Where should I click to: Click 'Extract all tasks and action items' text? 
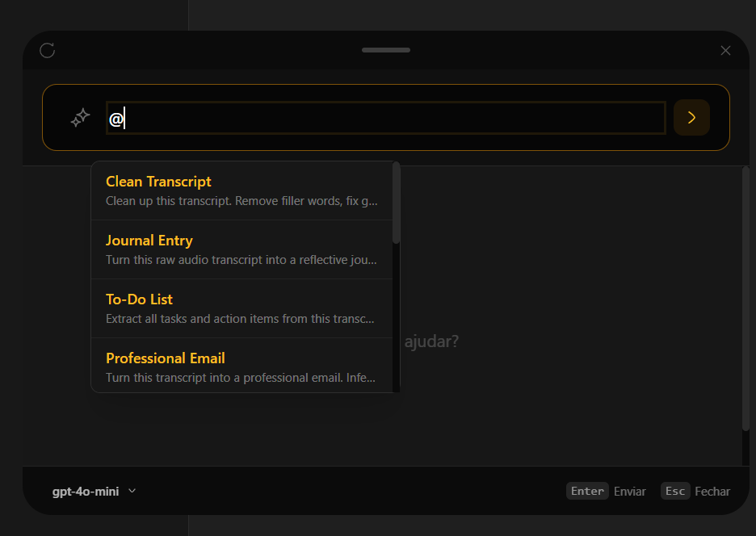point(240,319)
